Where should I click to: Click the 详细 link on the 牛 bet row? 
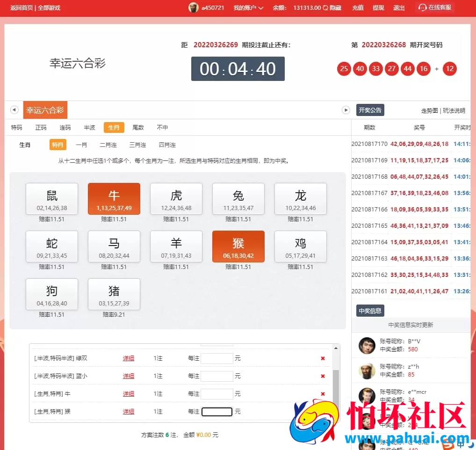click(129, 394)
